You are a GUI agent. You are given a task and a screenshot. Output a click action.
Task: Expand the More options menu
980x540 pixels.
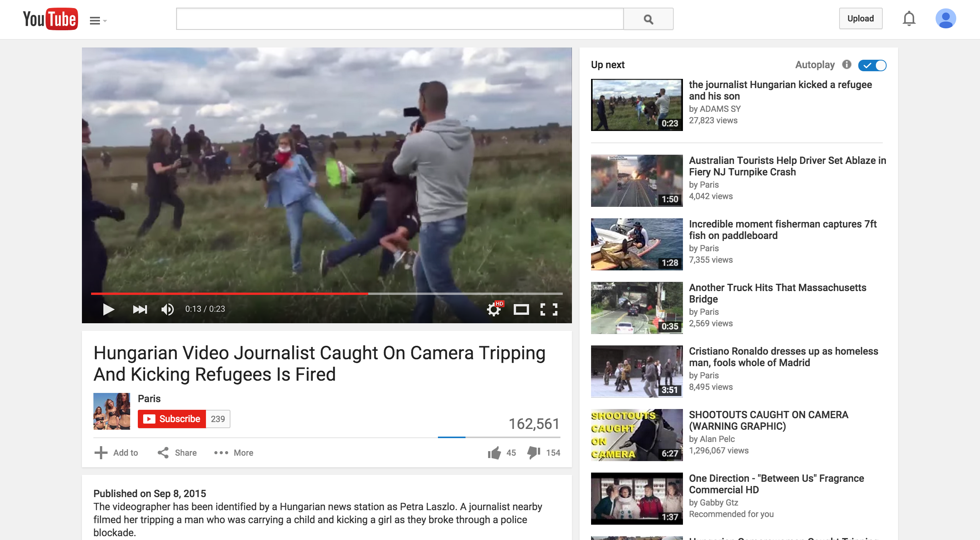pos(234,453)
